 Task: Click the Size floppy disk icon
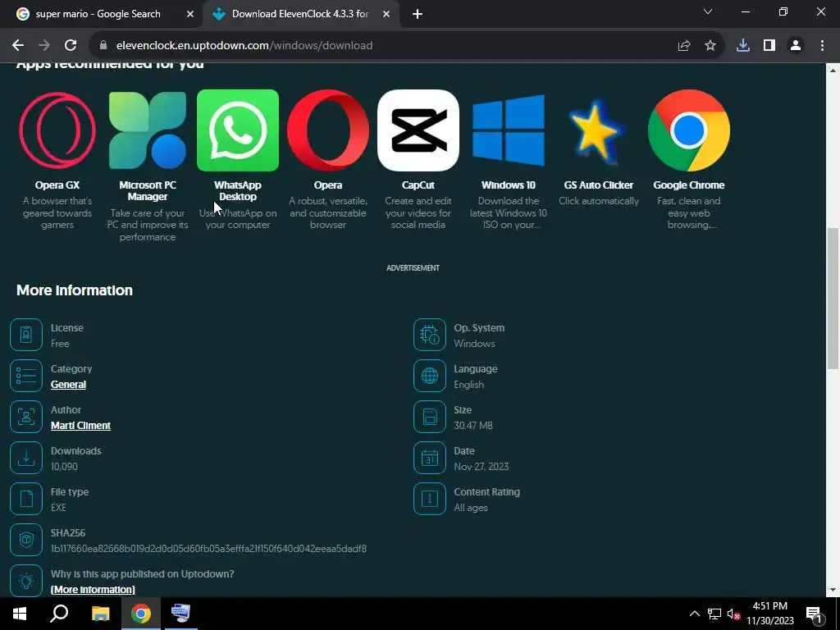(x=430, y=416)
